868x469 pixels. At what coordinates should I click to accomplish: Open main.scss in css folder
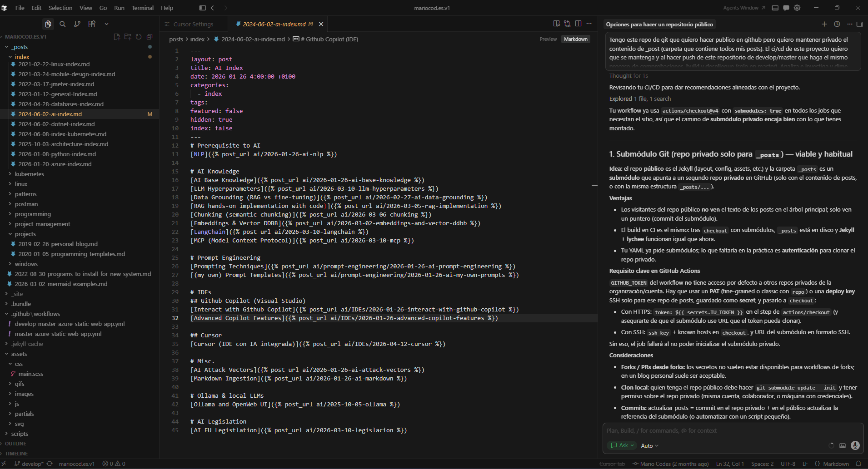(x=79, y=374)
